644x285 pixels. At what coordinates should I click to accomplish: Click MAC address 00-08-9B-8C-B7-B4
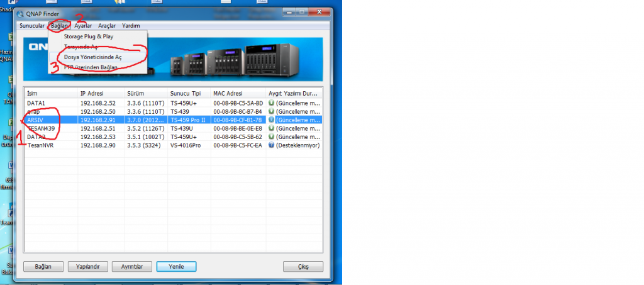(x=238, y=112)
